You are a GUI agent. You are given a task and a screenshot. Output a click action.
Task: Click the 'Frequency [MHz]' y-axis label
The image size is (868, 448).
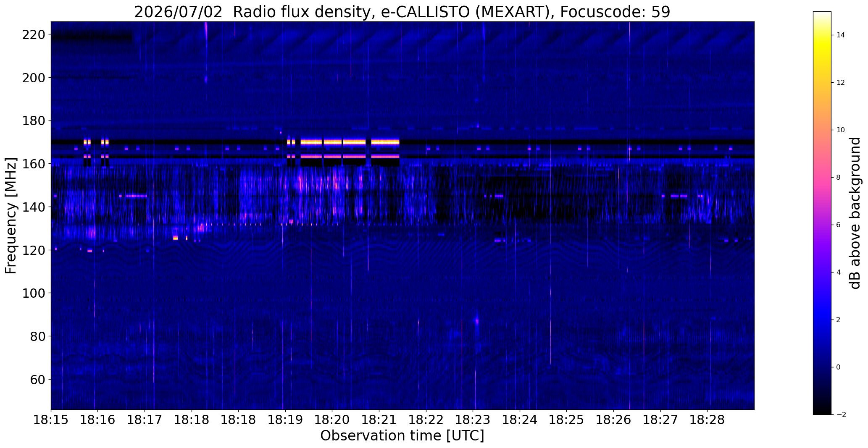(x=11, y=215)
